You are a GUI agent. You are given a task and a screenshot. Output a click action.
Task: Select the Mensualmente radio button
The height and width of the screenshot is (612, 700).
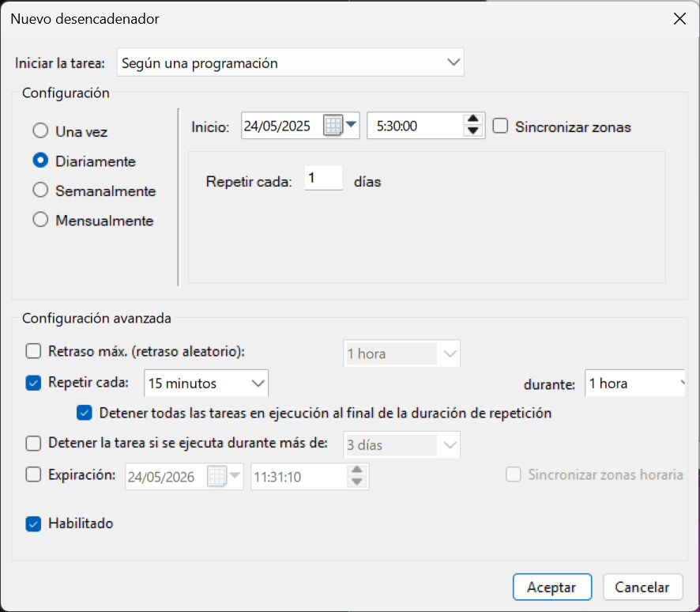40,221
